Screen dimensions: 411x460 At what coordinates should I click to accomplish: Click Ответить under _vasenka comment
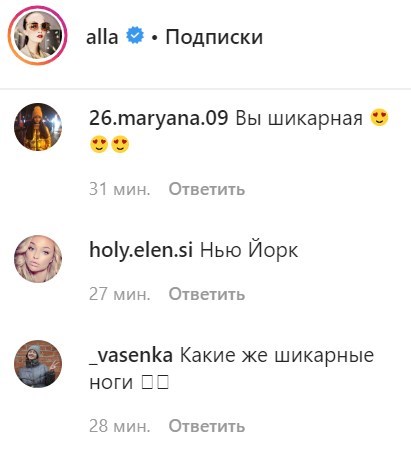coord(207,426)
